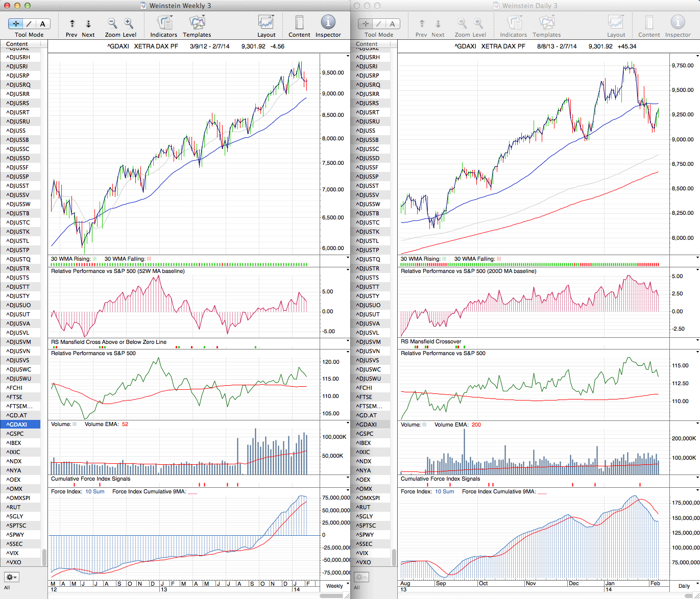700x599 pixels.
Task: Zoom in using the plus magnifier icon
Action: (x=129, y=23)
